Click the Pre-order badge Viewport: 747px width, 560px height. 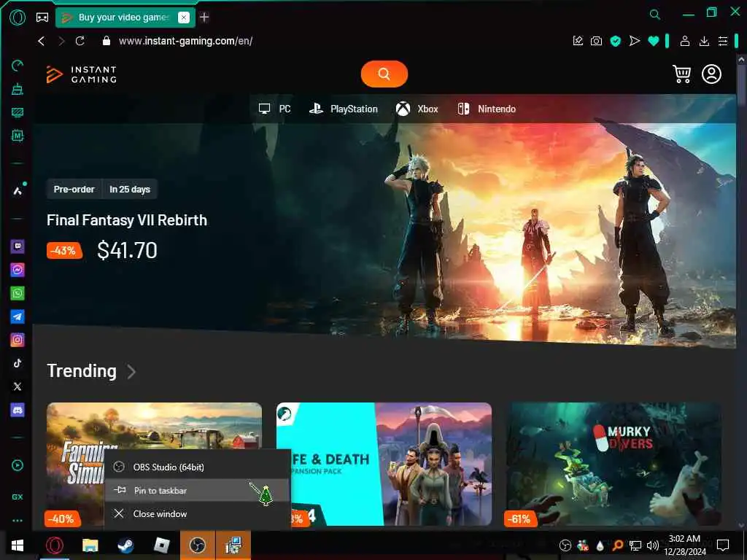point(74,189)
